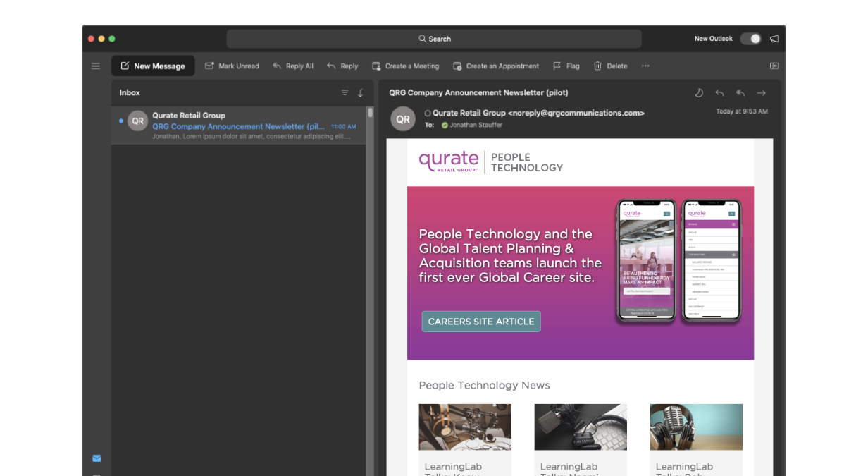This screenshot has width=868, height=476.
Task: Click the megaphone feedback icon
Action: coord(774,39)
